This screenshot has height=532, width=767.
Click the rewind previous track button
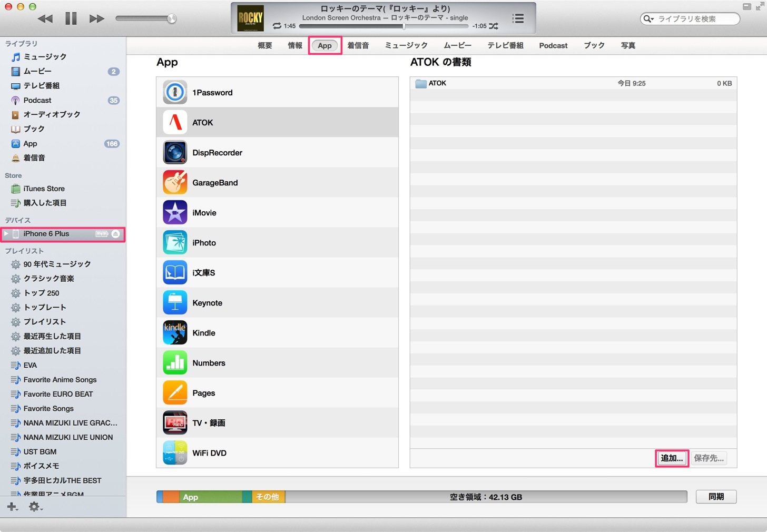[45, 19]
